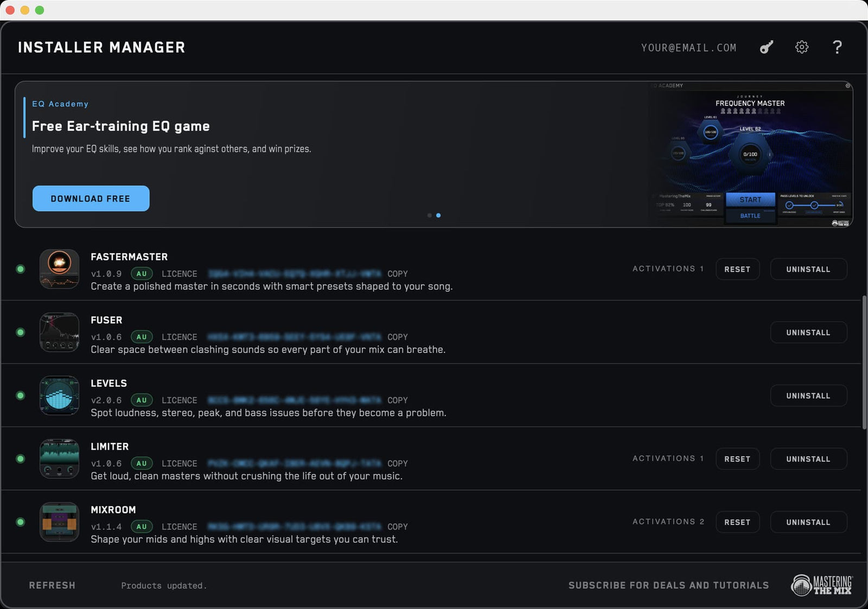Click LIMITER green status dot
The height and width of the screenshot is (609, 868).
tap(21, 459)
